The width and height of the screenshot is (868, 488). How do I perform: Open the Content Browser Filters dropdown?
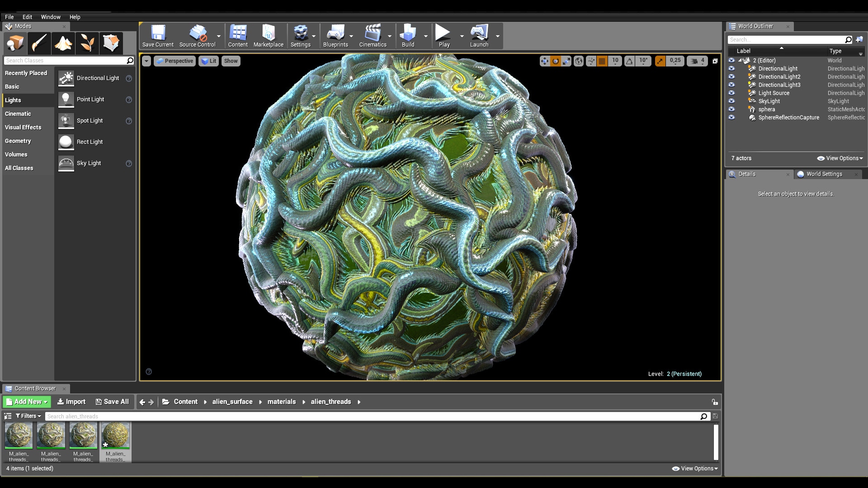click(28, 416)
